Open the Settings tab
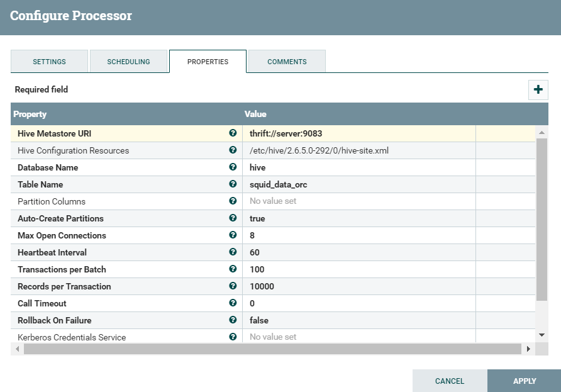Screen dimensions: 561x392 49,62
